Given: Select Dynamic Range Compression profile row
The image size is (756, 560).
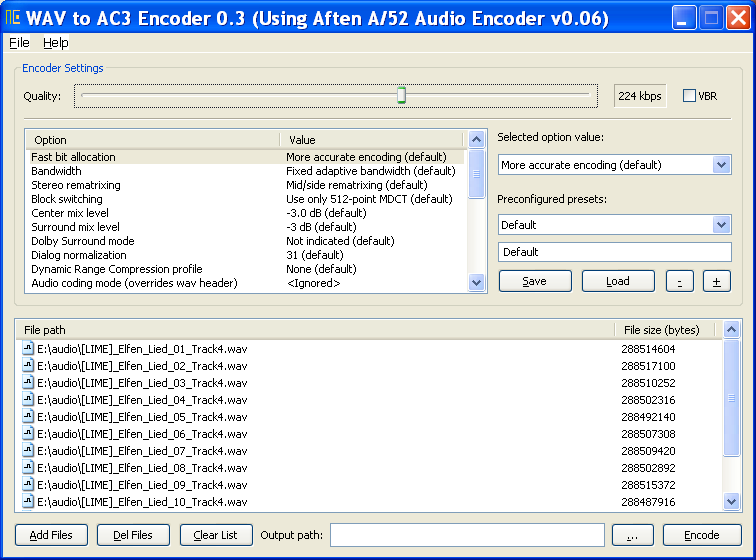Looking at the screenshot, I should tap(245, 269).
